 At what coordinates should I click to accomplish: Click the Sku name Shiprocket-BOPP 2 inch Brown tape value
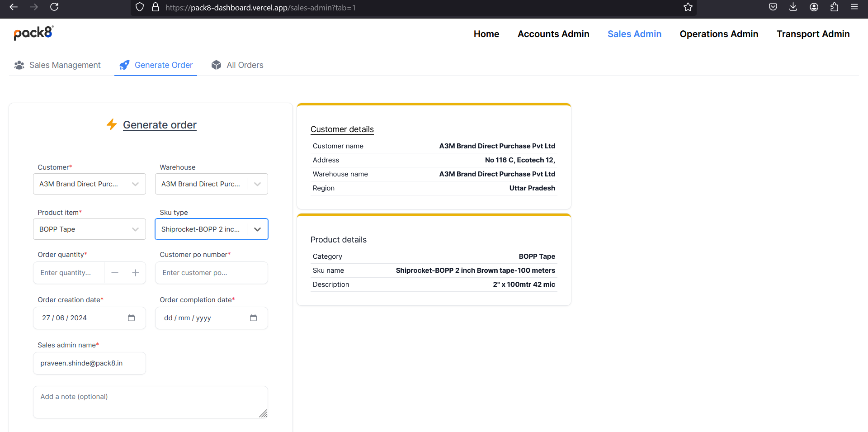(476, 271)
